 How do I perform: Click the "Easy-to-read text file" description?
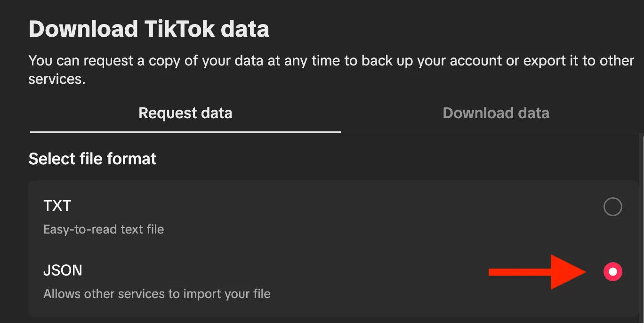[104, 230]
